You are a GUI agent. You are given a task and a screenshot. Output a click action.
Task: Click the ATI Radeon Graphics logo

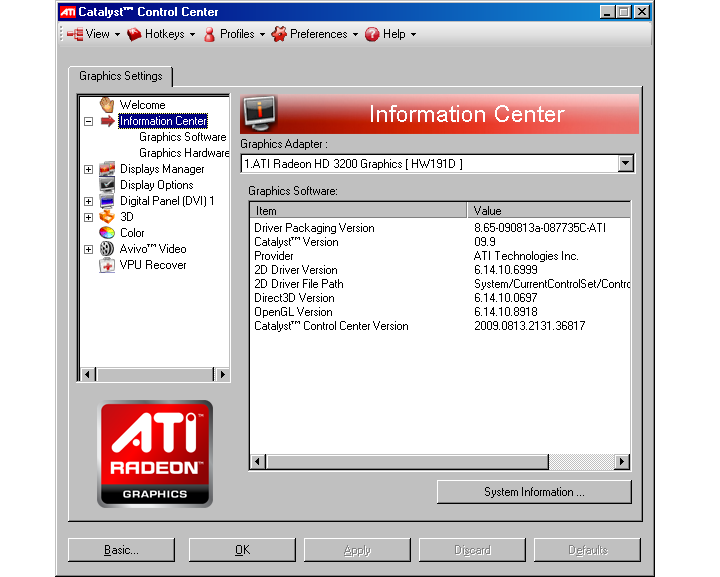tap(155, 454)
